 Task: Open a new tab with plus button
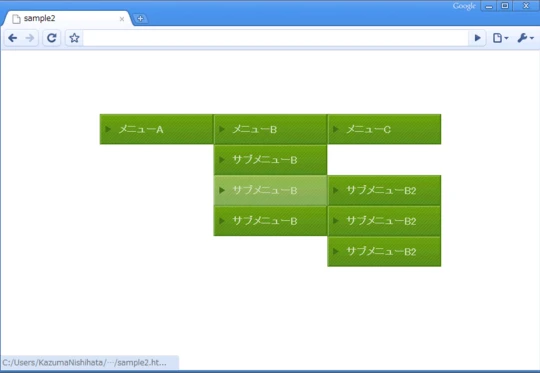point(140,19)
